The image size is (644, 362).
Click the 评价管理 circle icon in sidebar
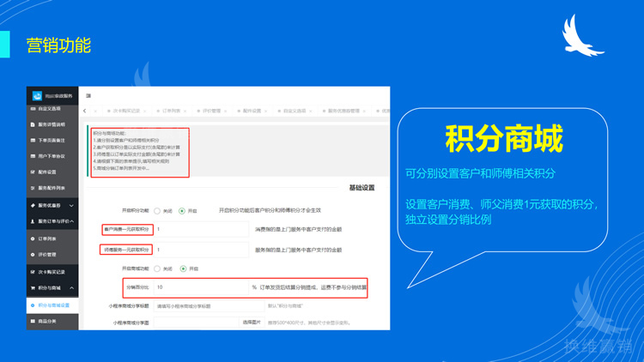(33, 255)
